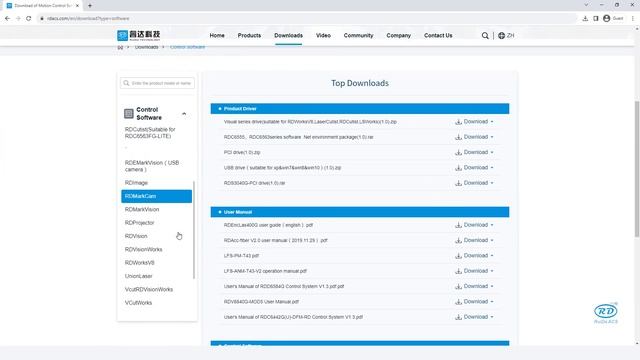Open the Products menu

(249, 36)
